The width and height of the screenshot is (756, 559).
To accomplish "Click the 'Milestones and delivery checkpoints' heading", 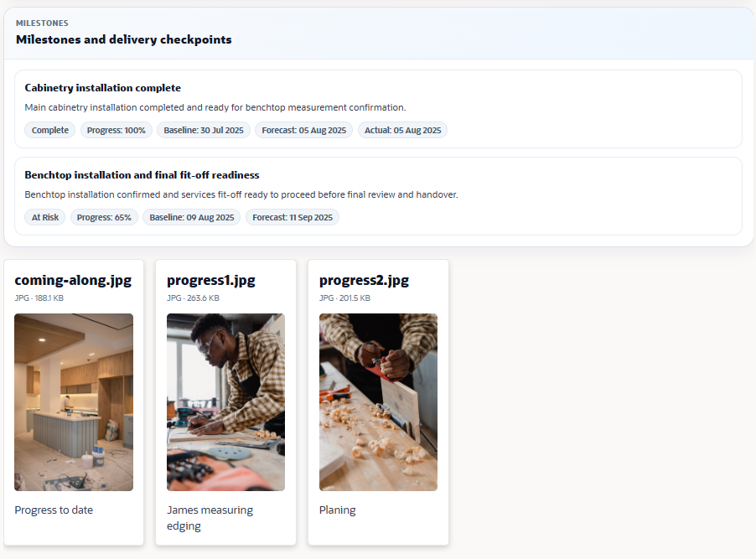I will click(x=123, y=39).
